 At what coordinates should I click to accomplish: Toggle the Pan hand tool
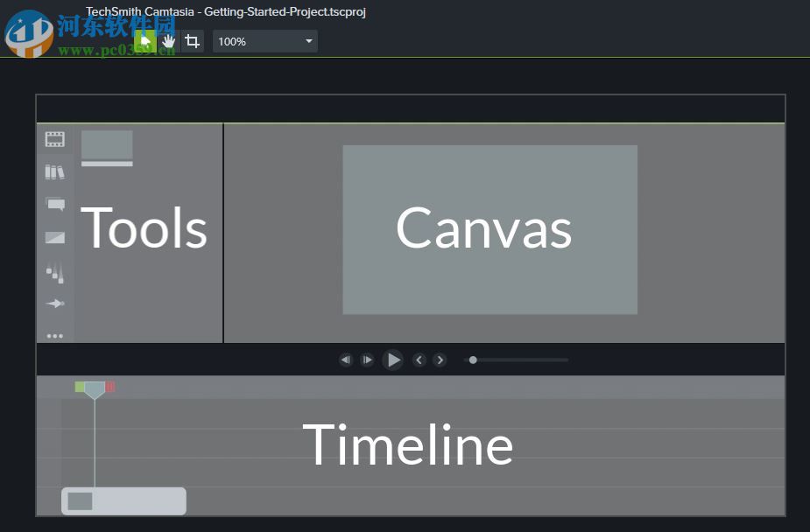click(x=168, y=40)
